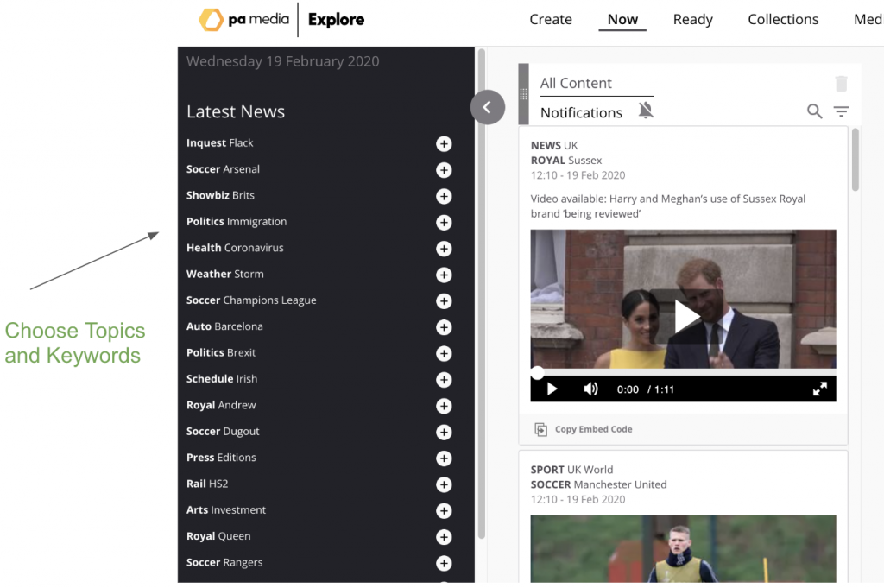Screen dimensions: 884x588
Task: Add the Health Coronavirus topic
Action: click(x=444, y=249)
